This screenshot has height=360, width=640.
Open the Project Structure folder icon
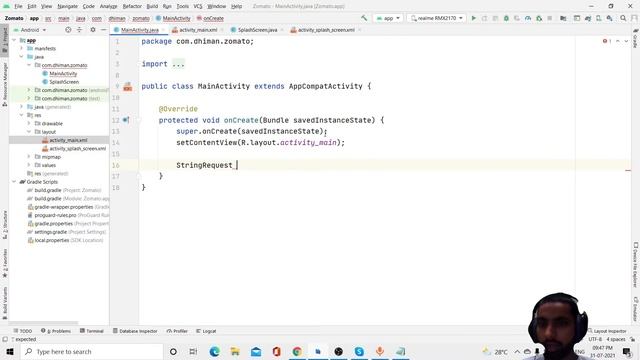563,18
